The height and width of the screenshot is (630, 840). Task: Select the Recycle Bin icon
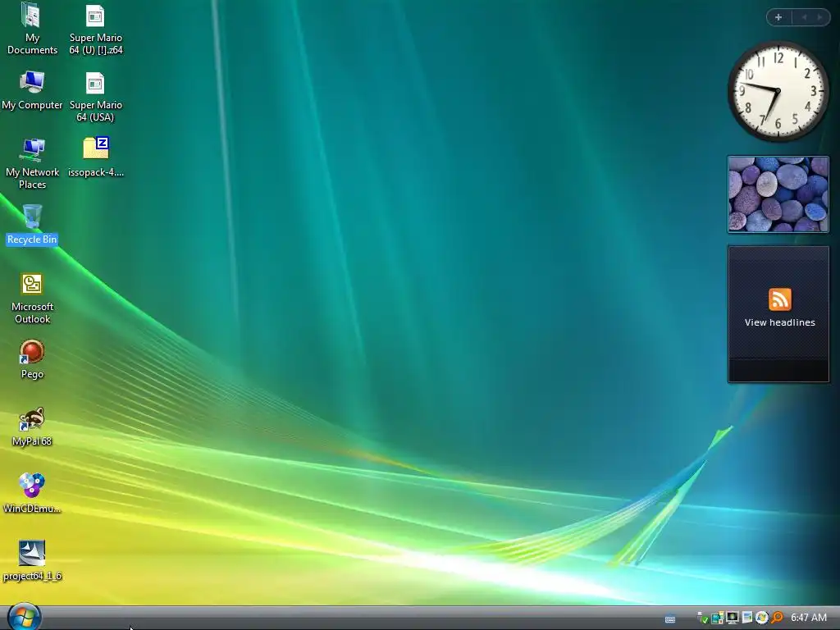click(32, 225)
